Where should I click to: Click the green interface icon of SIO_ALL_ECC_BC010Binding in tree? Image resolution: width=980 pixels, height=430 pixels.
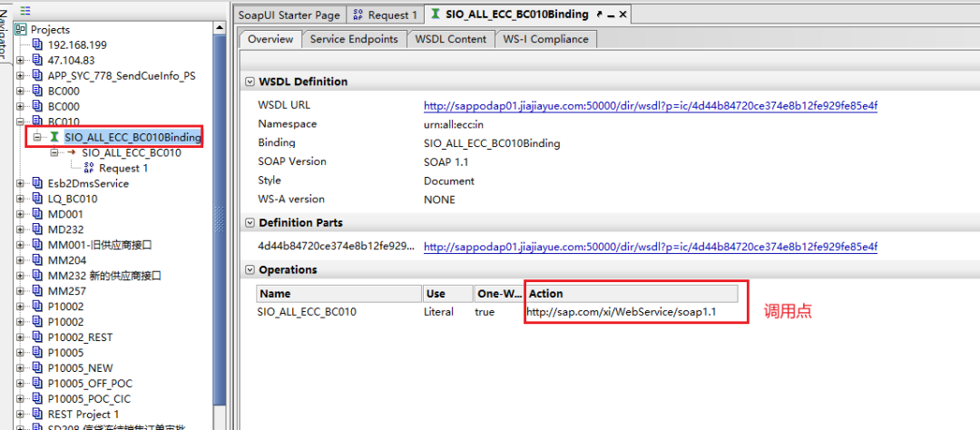[55, 137]
